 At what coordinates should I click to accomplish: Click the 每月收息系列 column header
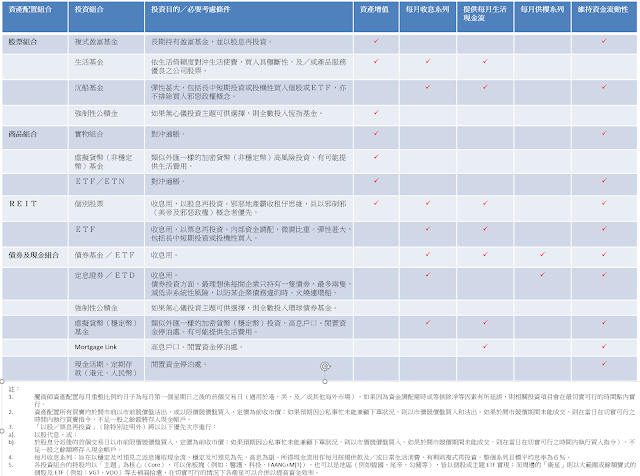(428, 17)
